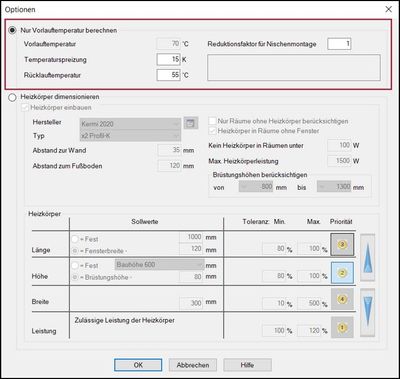Click Rücklauftemperatur field with 55
Viewport: 400px width, 379px height.
[169, 75]
